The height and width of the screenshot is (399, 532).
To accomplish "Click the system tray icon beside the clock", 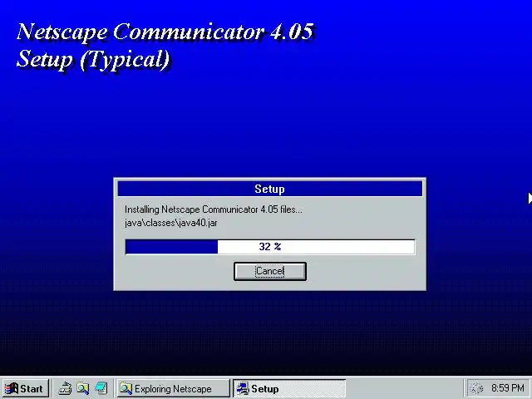I will coord(476,388).
